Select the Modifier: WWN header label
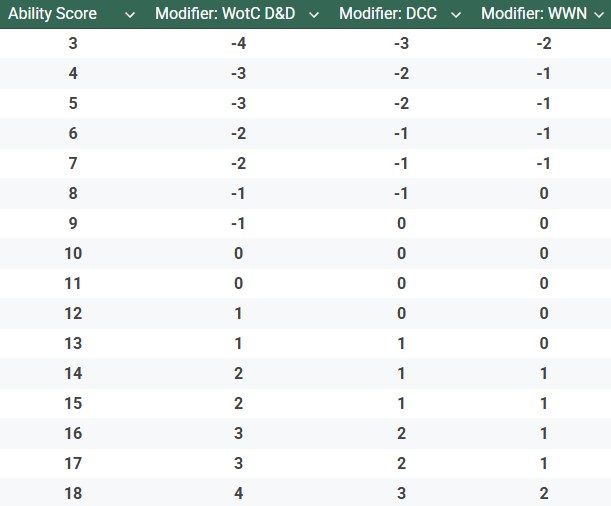The height and width of the screenshot is (506, 611). 533,15
